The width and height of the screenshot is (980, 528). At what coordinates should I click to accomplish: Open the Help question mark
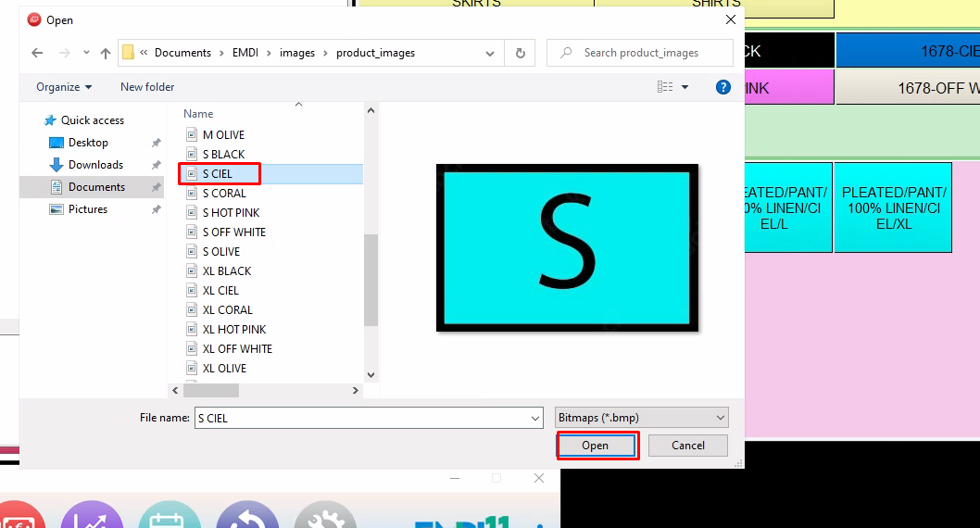(x=723, y=87)
